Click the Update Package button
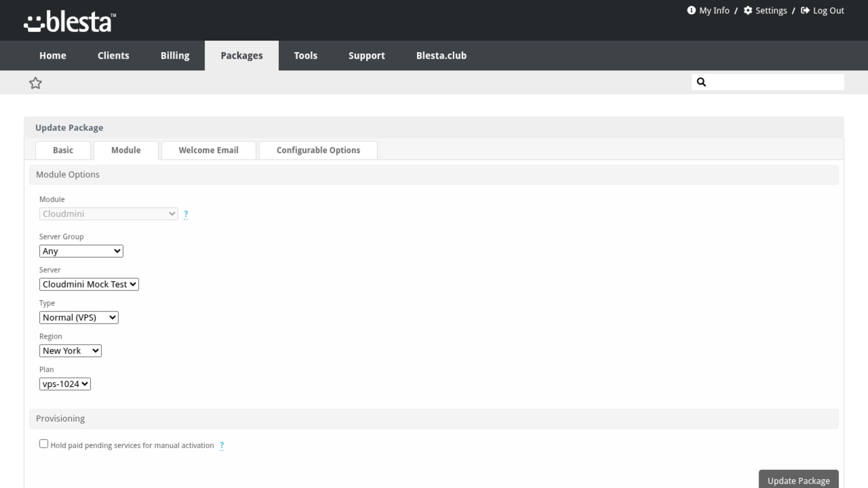This screenshot has height=488, width=868. tap(798, 480)
